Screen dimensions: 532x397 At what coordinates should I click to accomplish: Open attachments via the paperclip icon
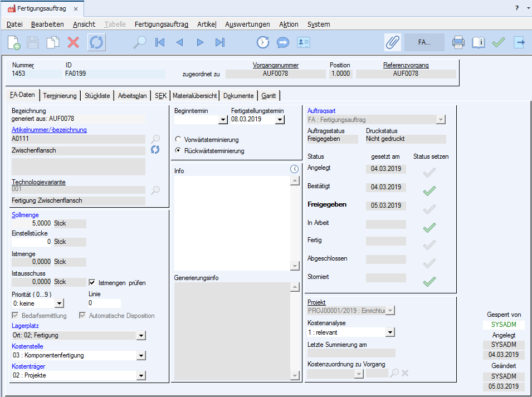pos(393,42)
